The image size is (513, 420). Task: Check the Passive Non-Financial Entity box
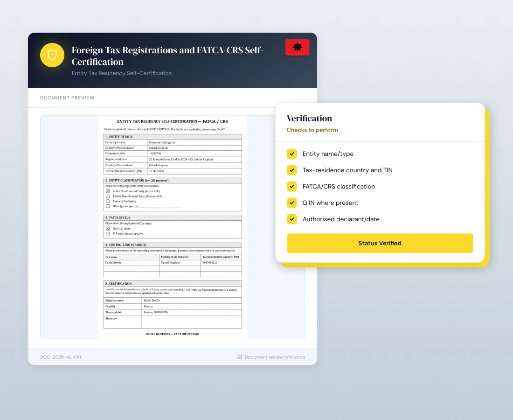click(x=108, y=196)
